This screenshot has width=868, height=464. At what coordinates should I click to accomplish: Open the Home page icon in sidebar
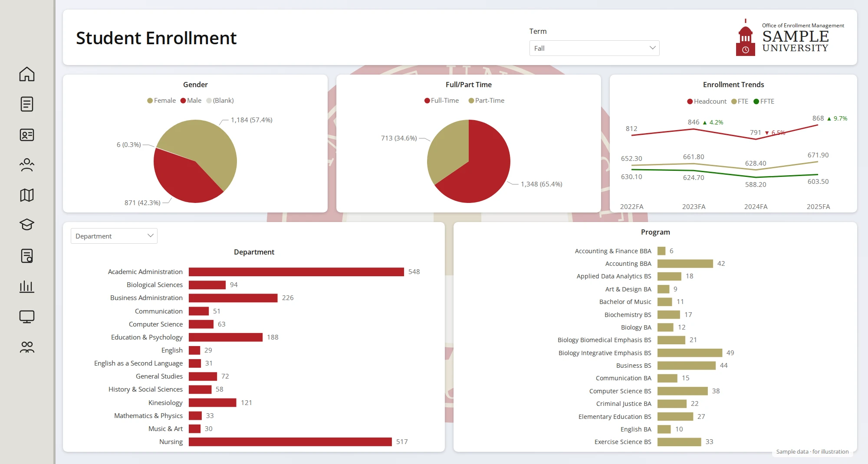pos(27,74)
